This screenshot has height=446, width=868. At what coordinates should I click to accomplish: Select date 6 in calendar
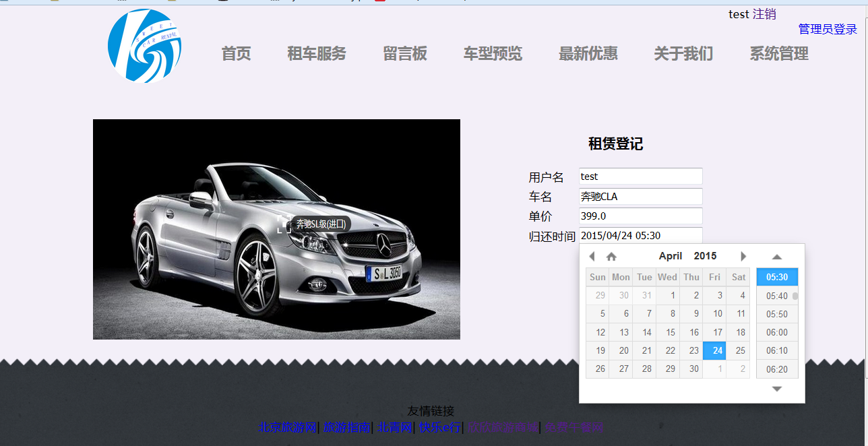click(x=621, y=314)
